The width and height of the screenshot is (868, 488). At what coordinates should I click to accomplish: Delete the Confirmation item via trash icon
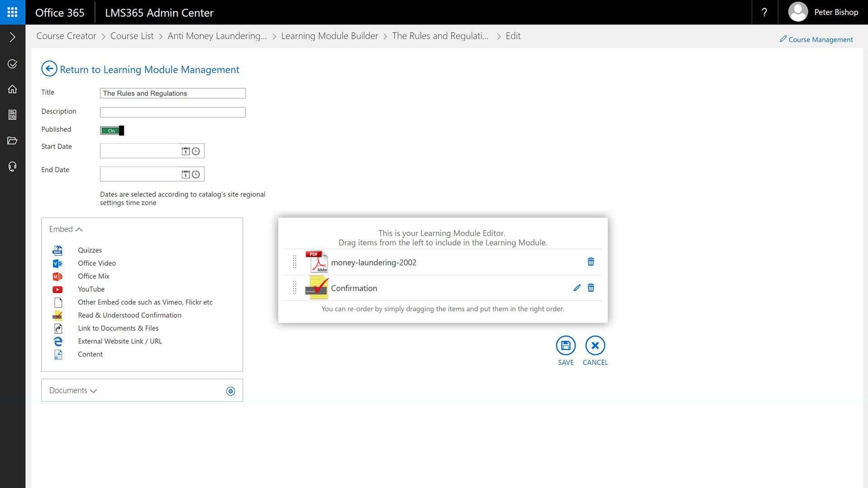(590, 288)
